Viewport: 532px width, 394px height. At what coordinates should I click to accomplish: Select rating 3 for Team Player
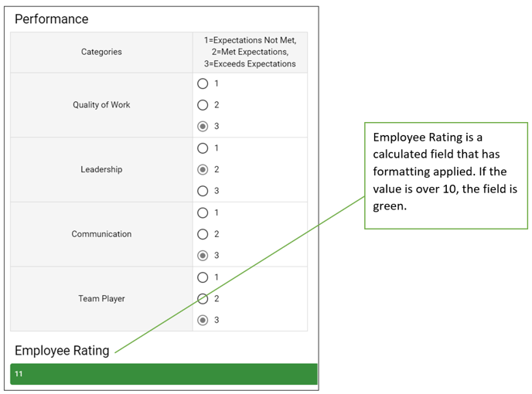point(203,320)
